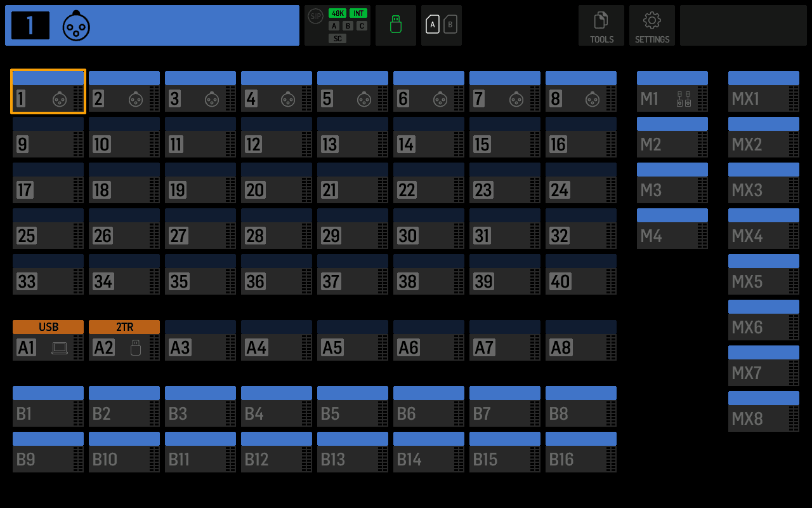Click the USB stick icon on Aux A2
This screenshot has height=508, width=812.
pos(135,347)
